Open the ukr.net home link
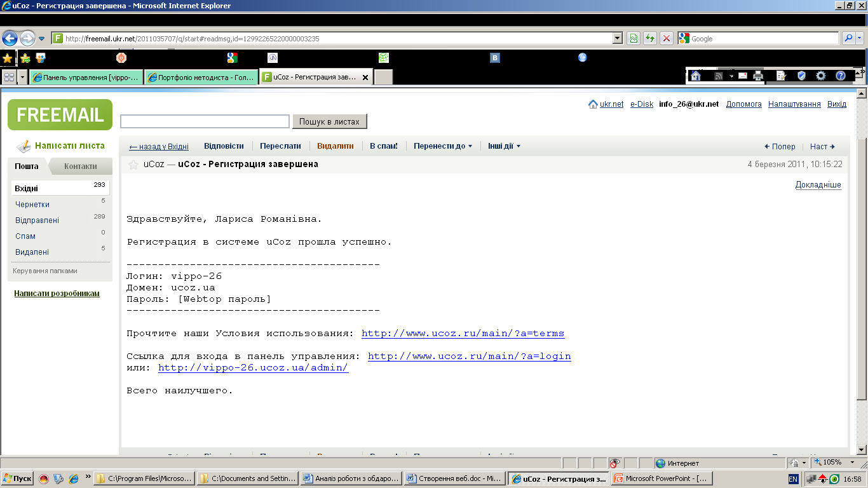868x488 pixels. pos(611,104)
